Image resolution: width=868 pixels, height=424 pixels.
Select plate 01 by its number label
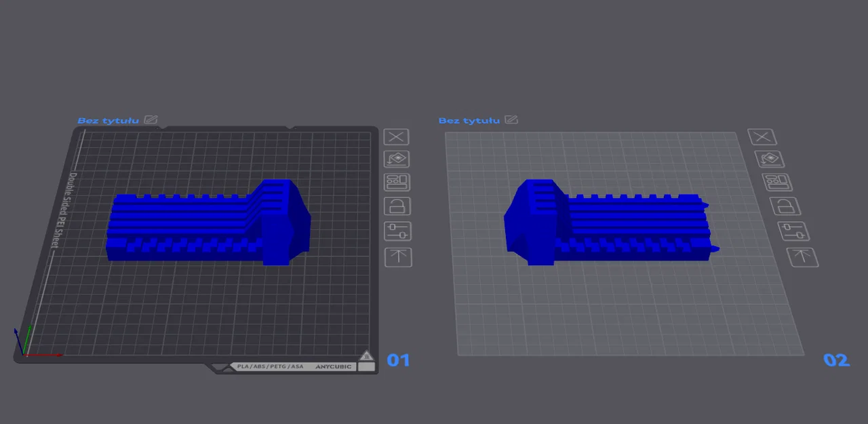point(399,360)
